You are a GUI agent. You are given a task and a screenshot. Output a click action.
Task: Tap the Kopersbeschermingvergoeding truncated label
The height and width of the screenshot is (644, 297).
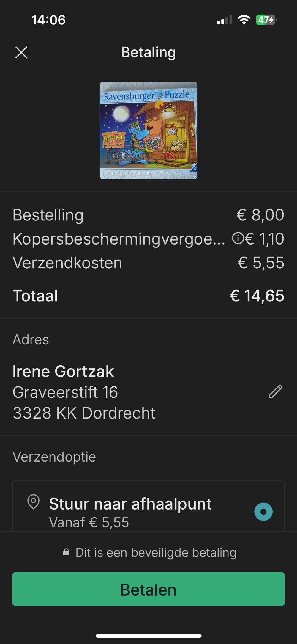click(x=119, y=239)
